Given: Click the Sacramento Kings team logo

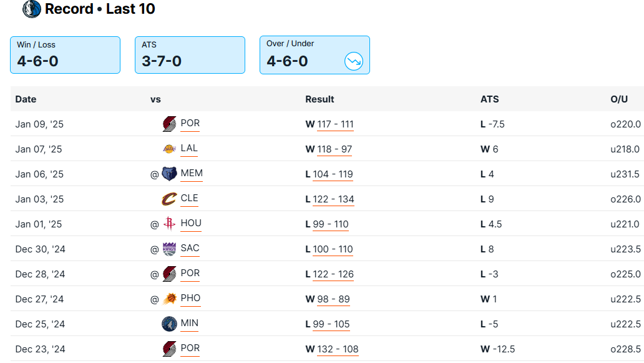Looking at the screenshot, I should coord(169,249).
